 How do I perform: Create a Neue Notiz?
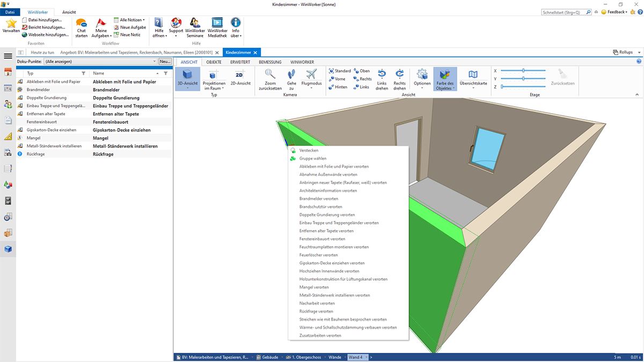click(127, 35)
